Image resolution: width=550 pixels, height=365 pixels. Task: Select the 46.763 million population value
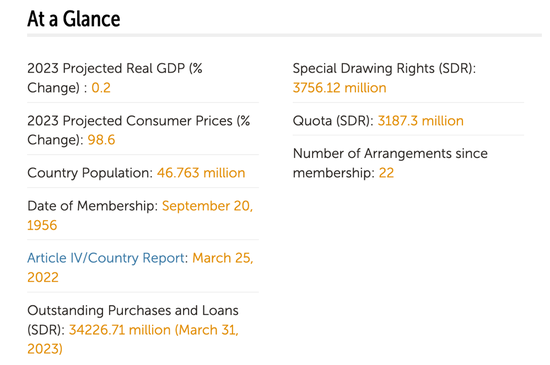(x=201, y=173)
